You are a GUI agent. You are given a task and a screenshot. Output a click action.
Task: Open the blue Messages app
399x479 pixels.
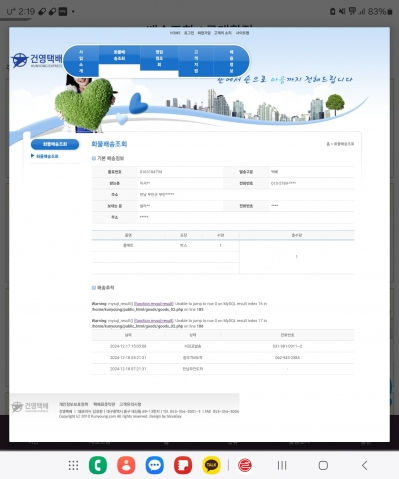[155, 465]
